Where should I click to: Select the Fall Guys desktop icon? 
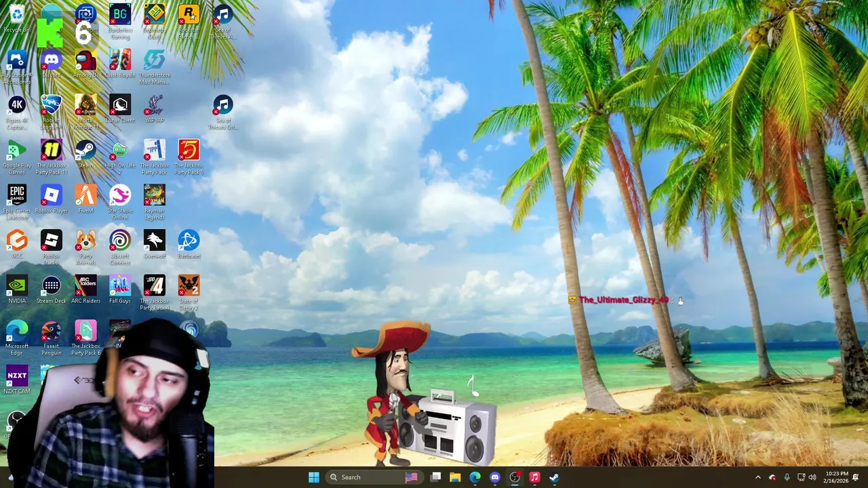[x=120, y=290]
